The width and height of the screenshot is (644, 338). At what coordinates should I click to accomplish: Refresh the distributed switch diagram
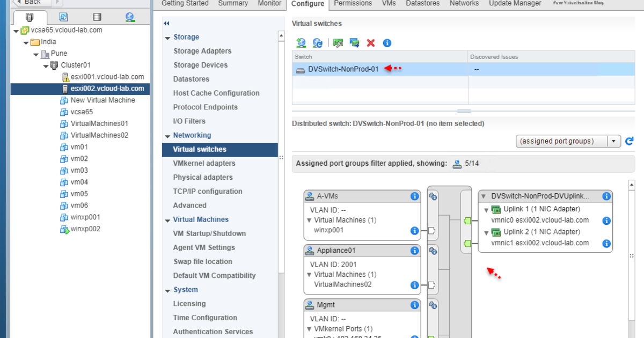[630, 142]
